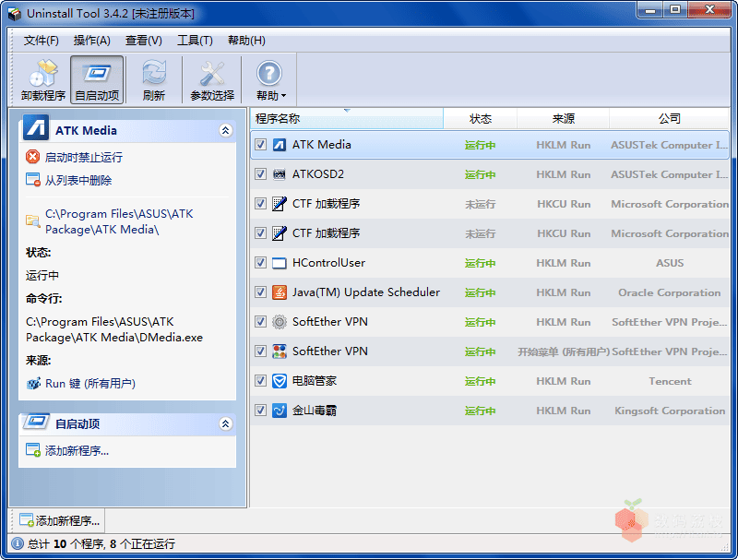The width and height of the screenshot is (738, 560).
Task: Click the folder icon beside the ASUS path
Action: (x=33, y=220)
